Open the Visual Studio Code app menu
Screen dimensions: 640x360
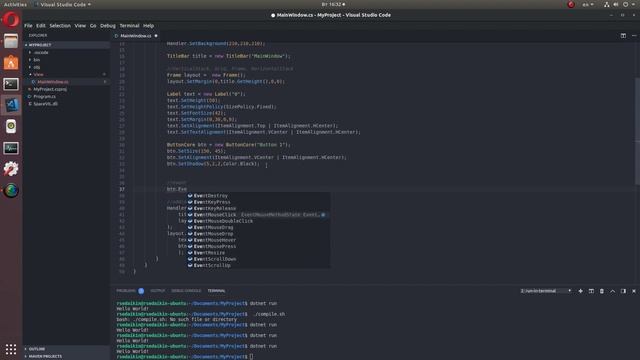(x=63, y=4)
